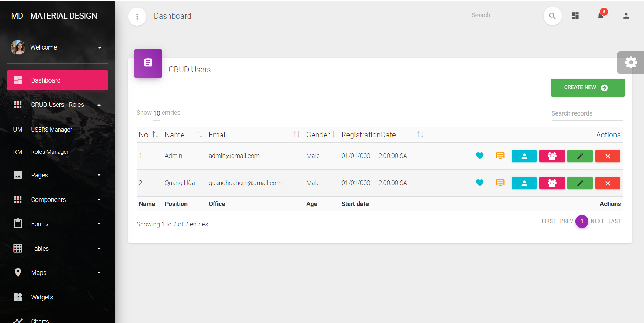Focus the Search records field
The height and width of the screenshot is (323, 644).
(587, 113)
